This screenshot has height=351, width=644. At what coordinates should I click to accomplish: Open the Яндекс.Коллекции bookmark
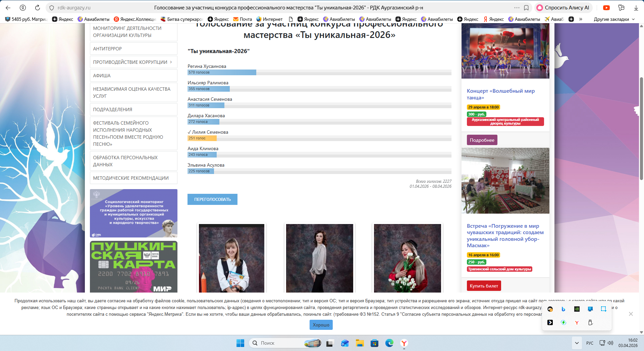click(135, 19)
